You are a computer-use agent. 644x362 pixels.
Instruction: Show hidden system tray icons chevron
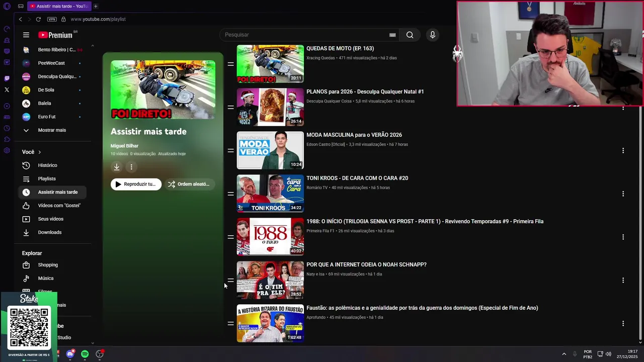564,354
